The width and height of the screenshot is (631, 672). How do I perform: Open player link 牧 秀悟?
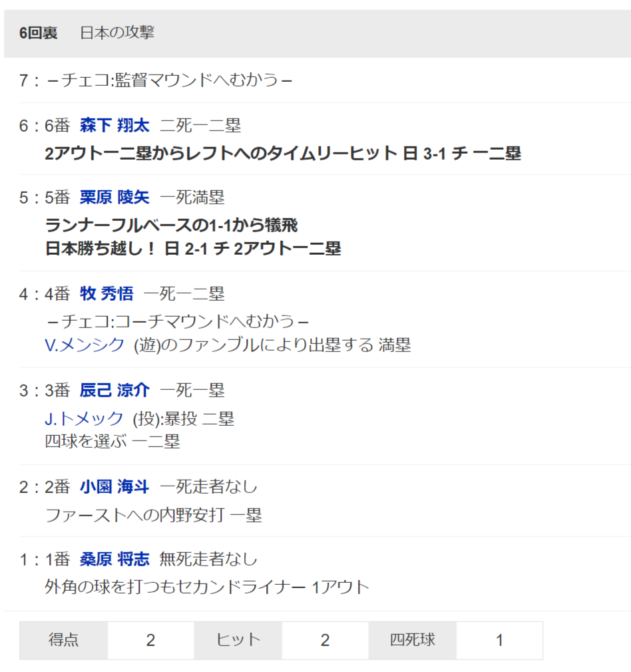click(x=106, y=294)
